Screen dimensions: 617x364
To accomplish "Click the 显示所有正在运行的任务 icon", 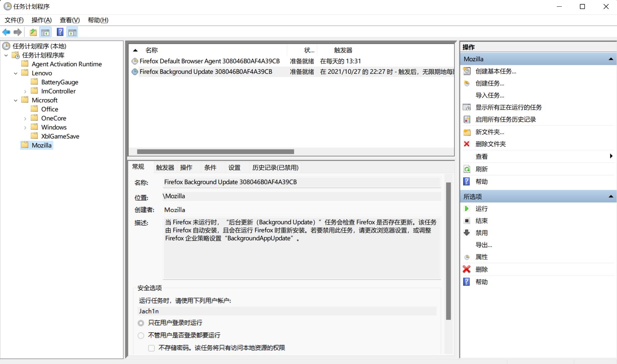I will tap(467, 107).
